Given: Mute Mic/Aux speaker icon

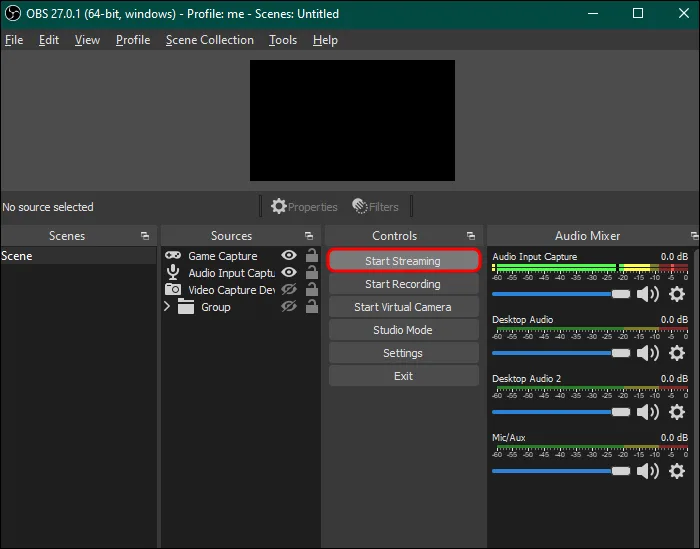Looking at the screenshot, I should click(648, 471).
